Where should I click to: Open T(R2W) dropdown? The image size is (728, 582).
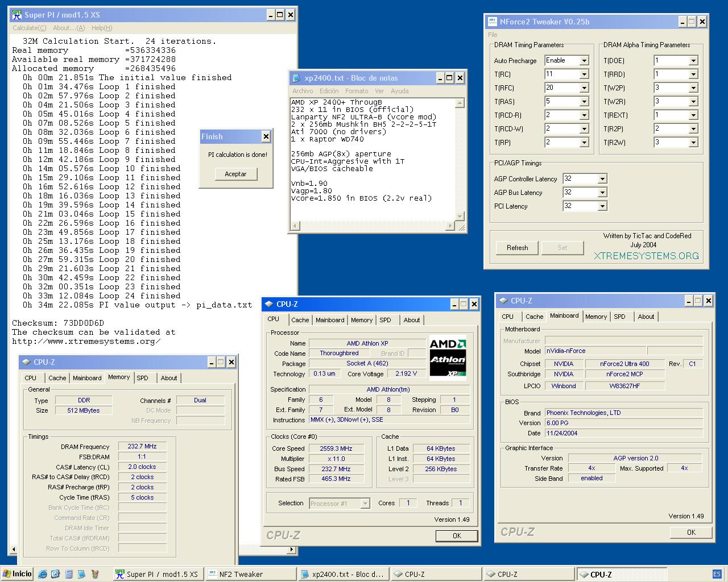click(693, 142)
